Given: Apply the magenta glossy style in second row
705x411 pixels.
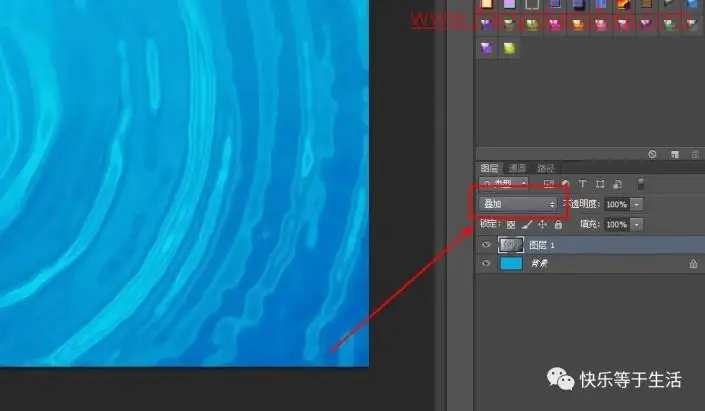Looking at the screenshot, I should [555, 24].
